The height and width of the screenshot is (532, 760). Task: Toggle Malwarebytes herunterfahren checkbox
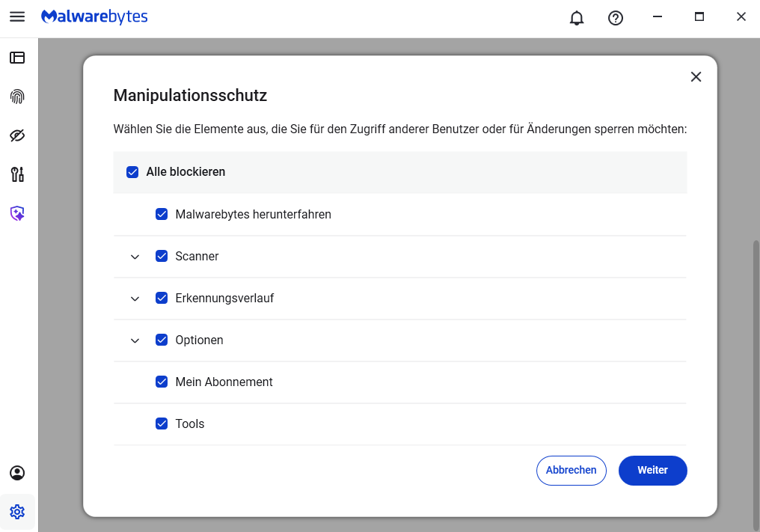(162, 214)
